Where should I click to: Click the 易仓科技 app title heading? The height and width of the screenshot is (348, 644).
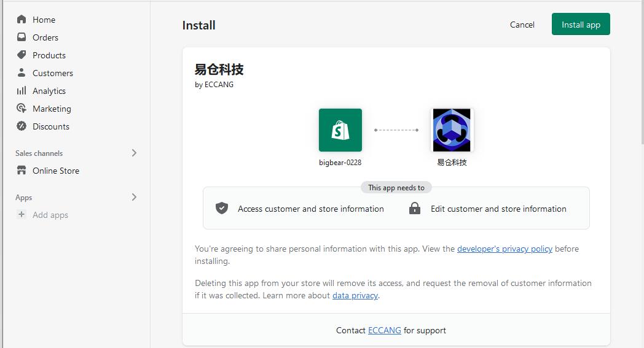219,69
